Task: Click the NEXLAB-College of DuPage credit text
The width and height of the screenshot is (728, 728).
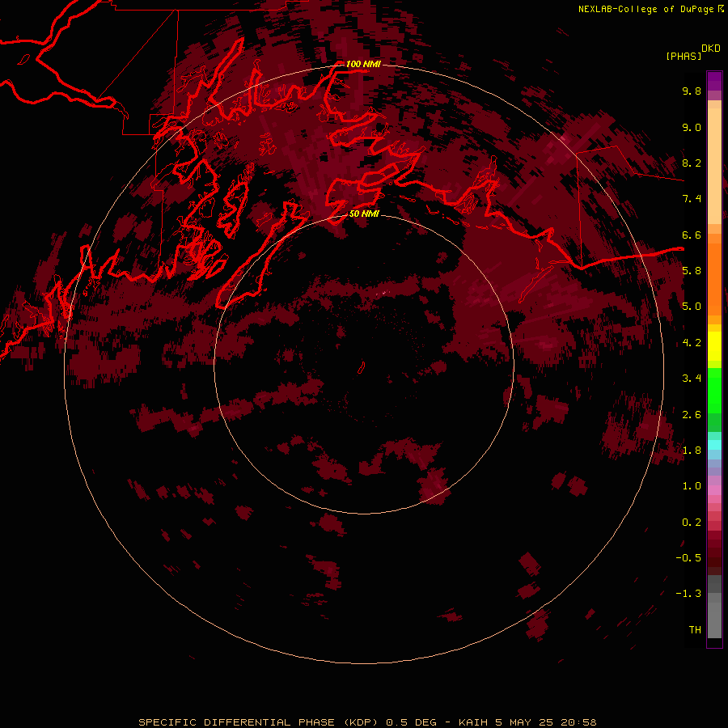Action: click(x=645, y=9)
